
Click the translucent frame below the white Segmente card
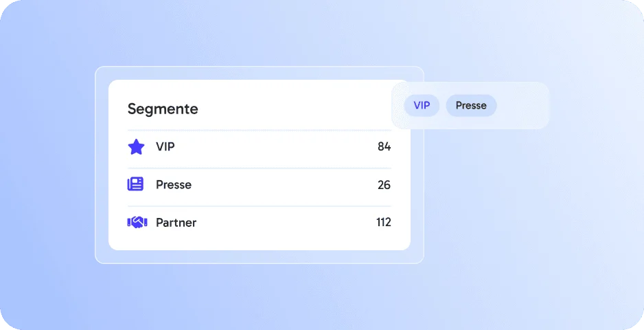259,256
